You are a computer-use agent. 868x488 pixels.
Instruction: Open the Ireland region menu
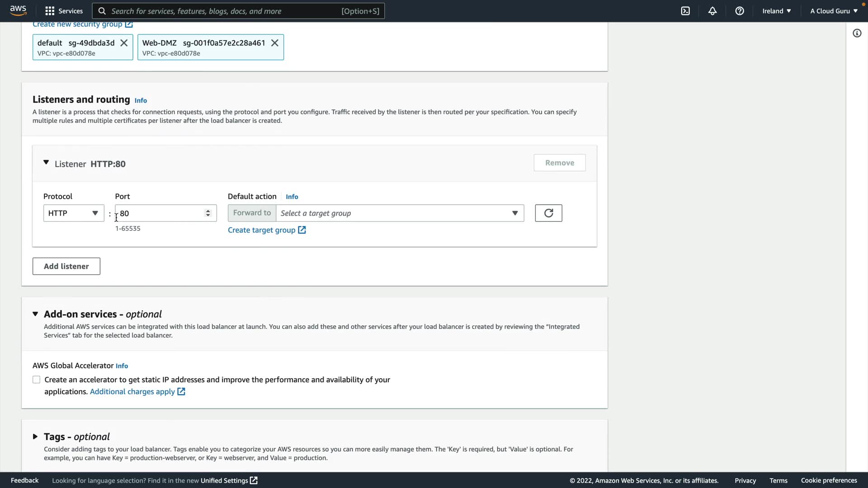[x=776, y=11]
